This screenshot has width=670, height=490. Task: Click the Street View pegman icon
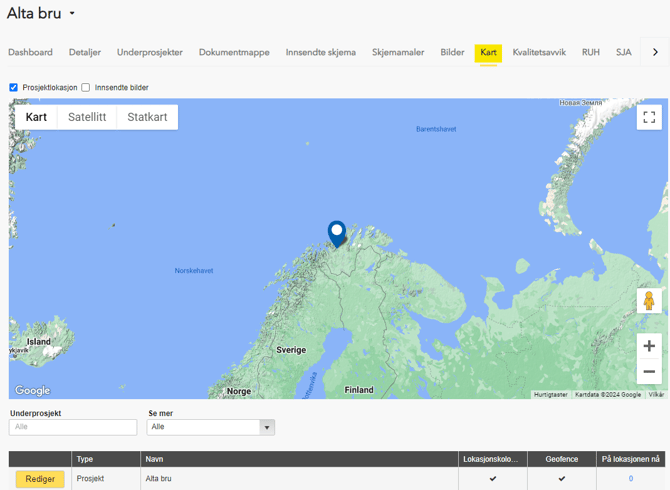pos(649,300)
